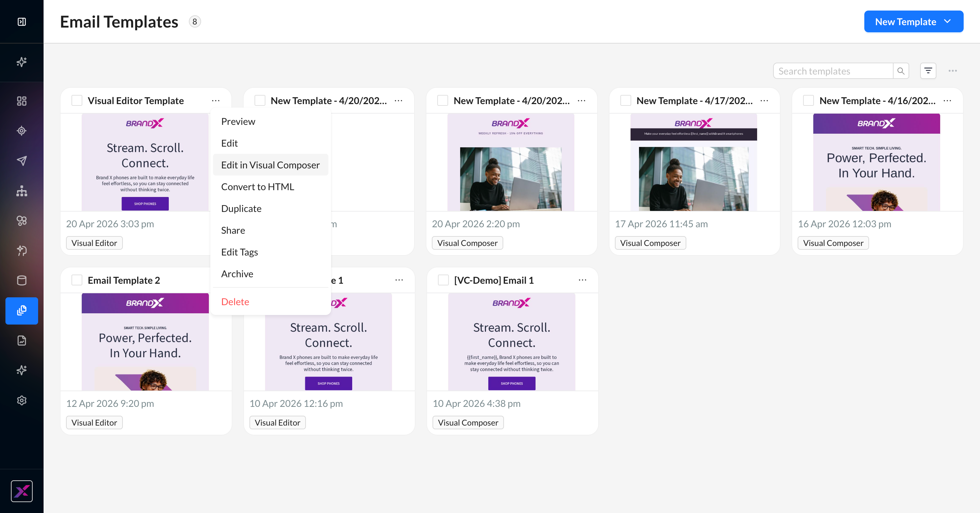Open the [VC-Demo] Email 1 preview thumbnail

pos(512,342)
